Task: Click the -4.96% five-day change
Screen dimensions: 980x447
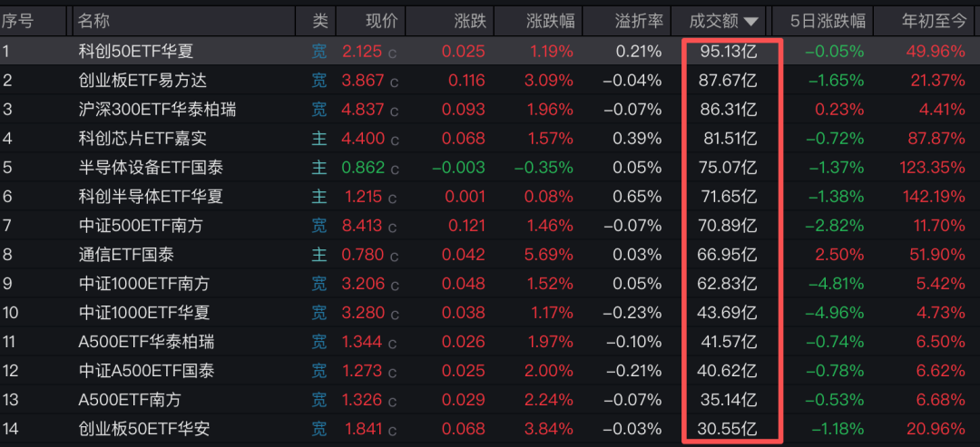Action: click(x=837, y=313)
